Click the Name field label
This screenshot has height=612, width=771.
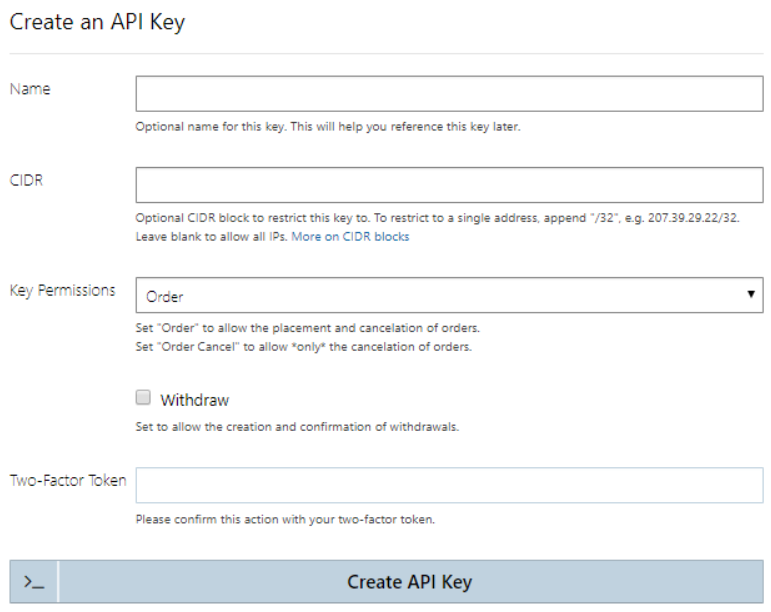coord(30,89)
